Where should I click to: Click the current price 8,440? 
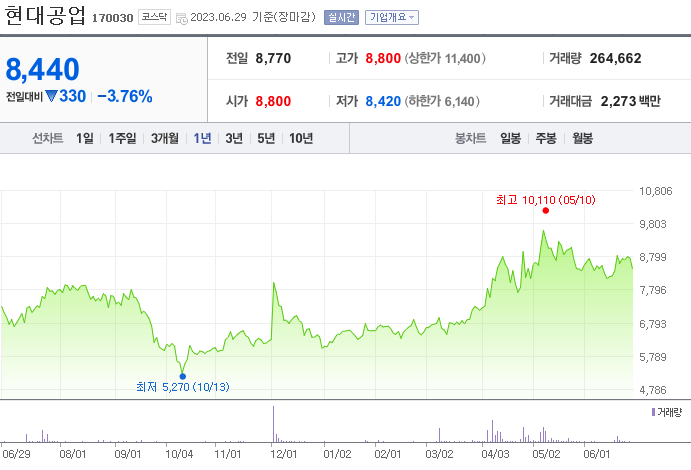(42, 69)
